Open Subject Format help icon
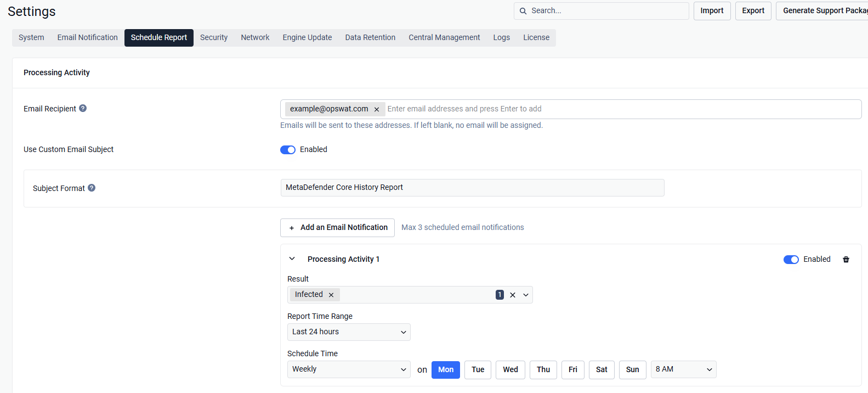 point(92,188)
